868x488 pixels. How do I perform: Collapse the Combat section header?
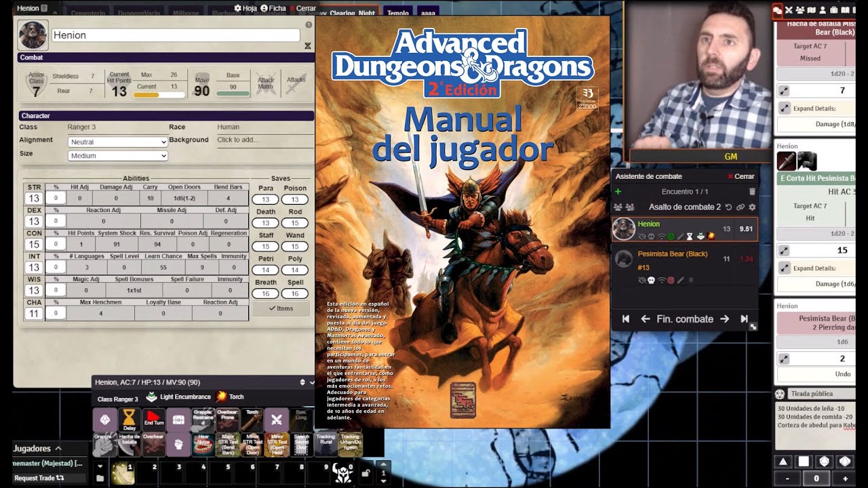point(165,58)
